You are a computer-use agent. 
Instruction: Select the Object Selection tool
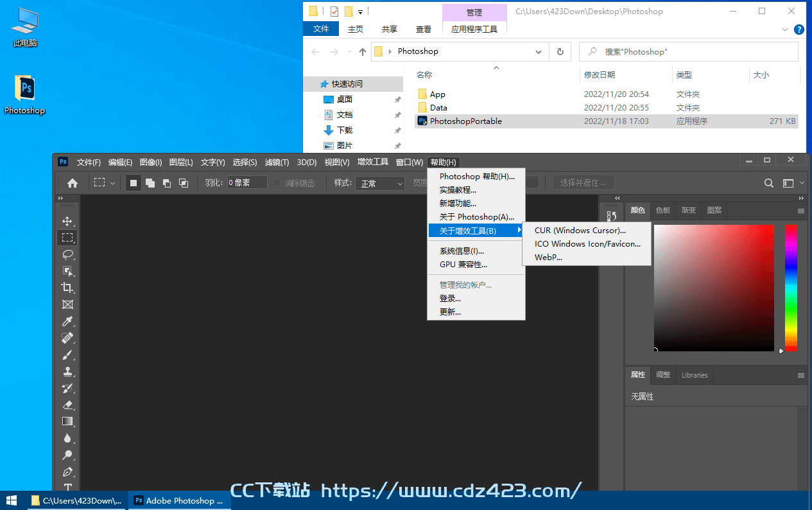tap(67, 271)
